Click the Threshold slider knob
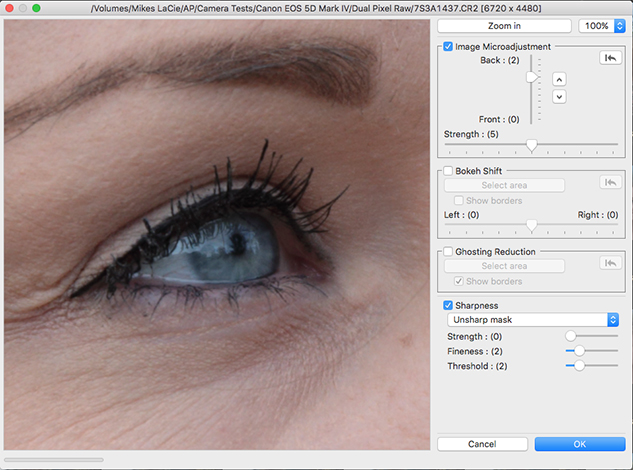The width and height of the screenshot is (633, 470). pyautogui.click(x=579, y=365)
